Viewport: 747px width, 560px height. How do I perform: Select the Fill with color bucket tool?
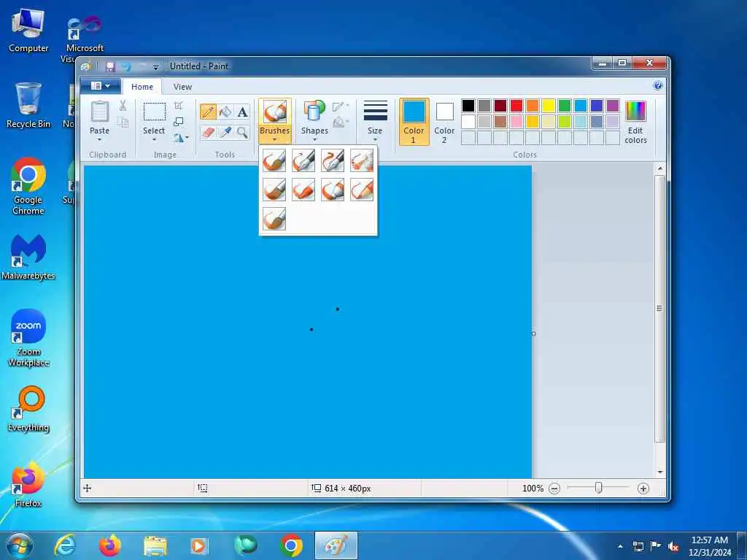click(225, 112)
